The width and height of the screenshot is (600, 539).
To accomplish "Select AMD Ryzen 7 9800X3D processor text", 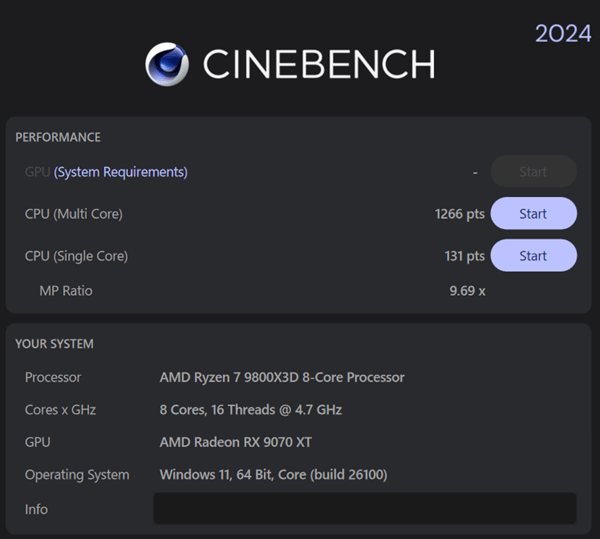I will click(x=282, y=377).
